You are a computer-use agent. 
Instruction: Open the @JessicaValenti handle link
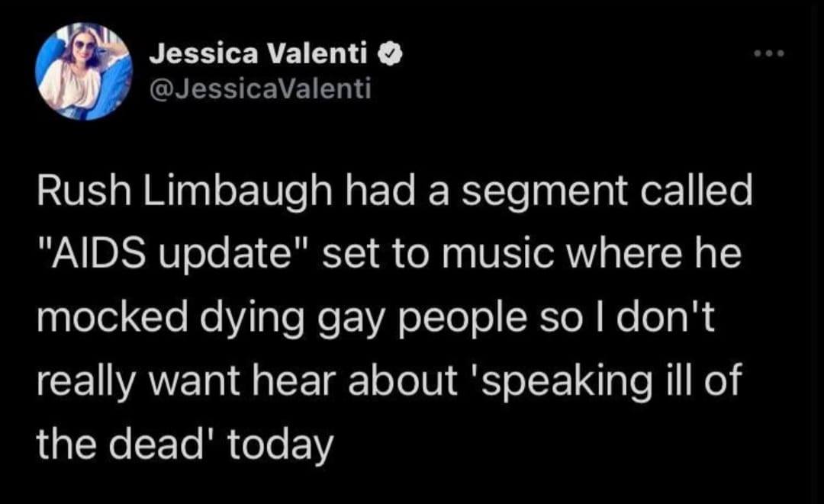click(259, 91)
